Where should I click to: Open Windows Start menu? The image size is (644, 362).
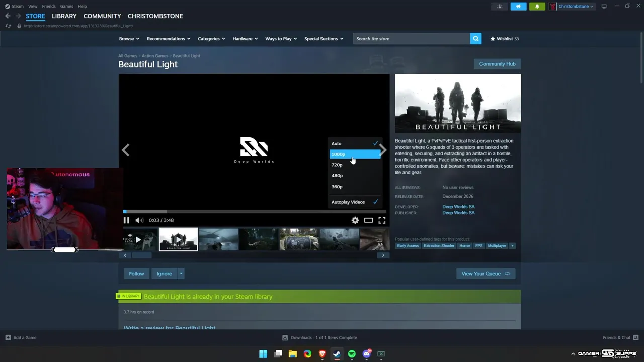[263, 354]
